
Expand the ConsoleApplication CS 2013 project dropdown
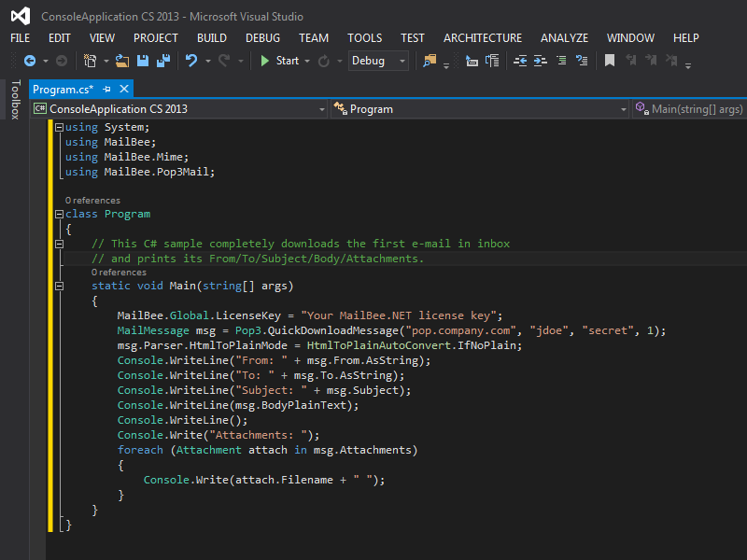click(x=322, y=109)
